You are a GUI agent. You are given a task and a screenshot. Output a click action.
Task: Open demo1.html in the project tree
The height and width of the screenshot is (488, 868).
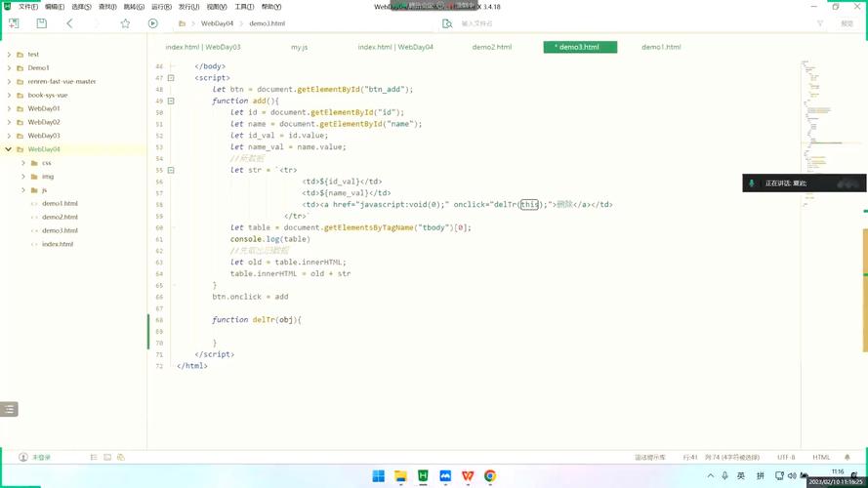coord(60,204)
